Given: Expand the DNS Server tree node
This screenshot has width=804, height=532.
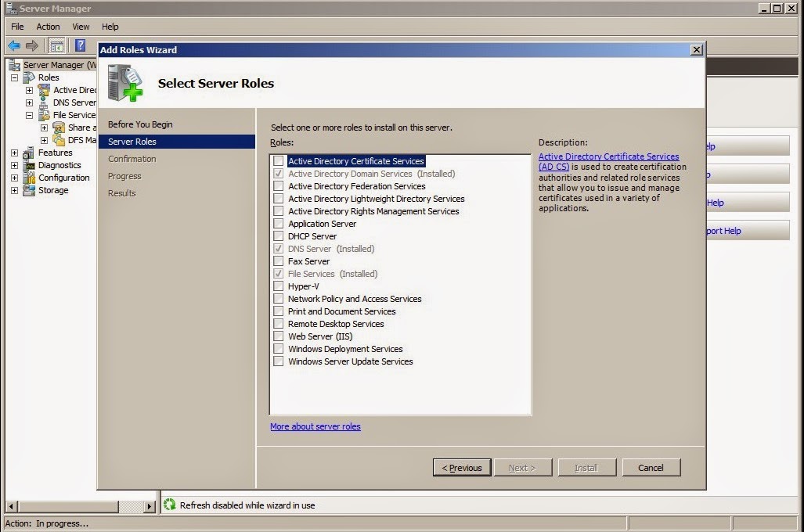Looking at the screenshot, I should click(x=29, y=102).
